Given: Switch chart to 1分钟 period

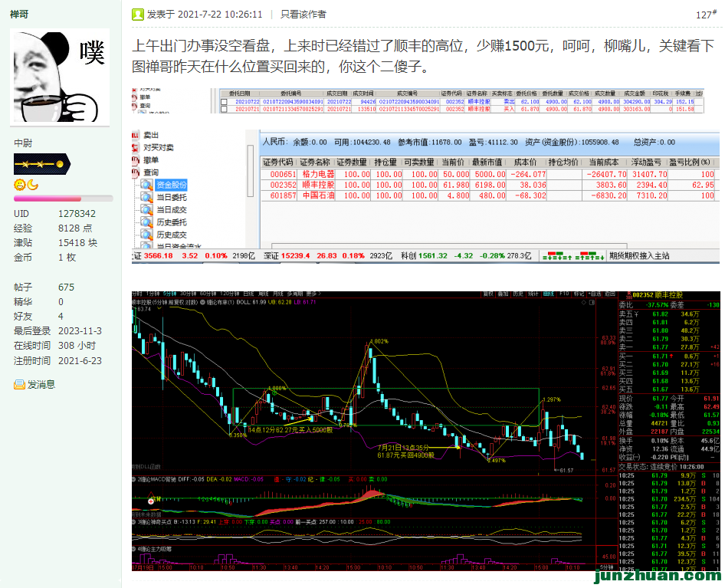Looking at the screenshot, I should coord(153,294).
